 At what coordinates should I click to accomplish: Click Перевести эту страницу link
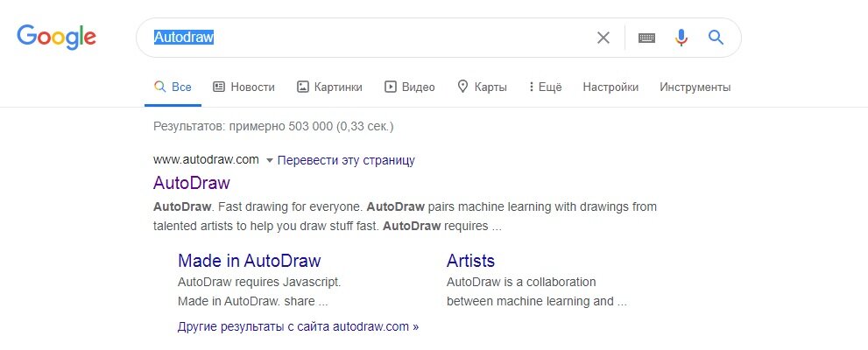[x=346, y=160]
